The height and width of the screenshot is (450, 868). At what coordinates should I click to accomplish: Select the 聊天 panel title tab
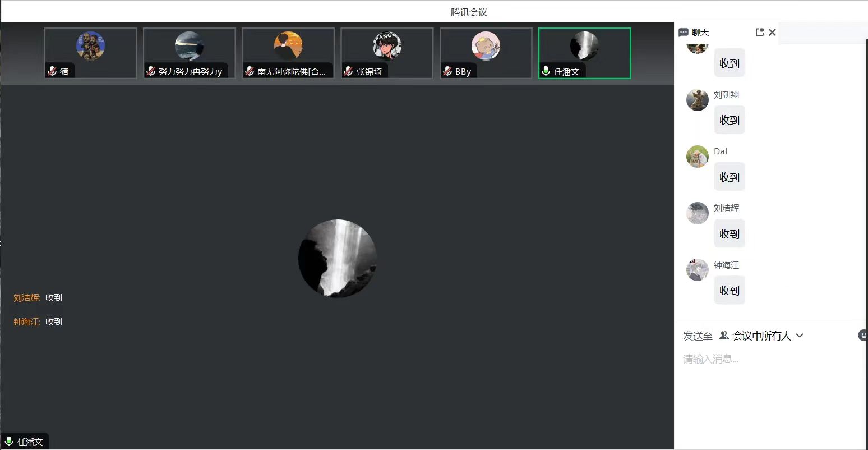pyautogui.click(x=700, y=33)
